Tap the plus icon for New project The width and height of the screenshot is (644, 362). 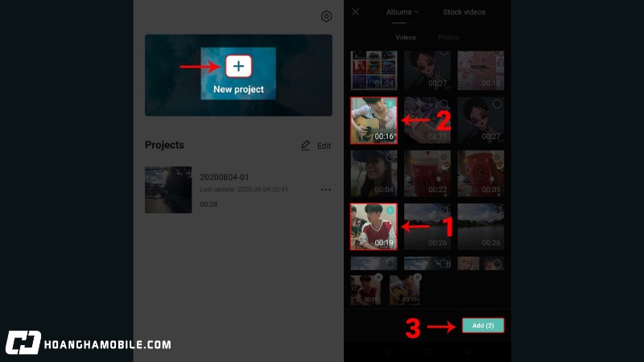click(x=238, y=66)
